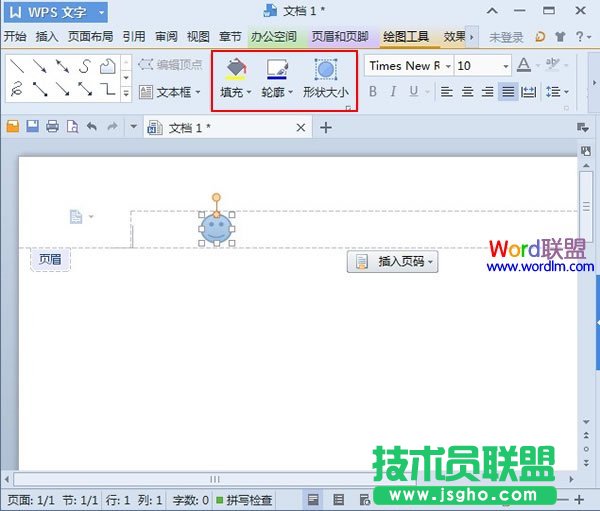Open a new document tab with plus
The height and width of the screenshot is (511, 600).
(x=325, y=128)
